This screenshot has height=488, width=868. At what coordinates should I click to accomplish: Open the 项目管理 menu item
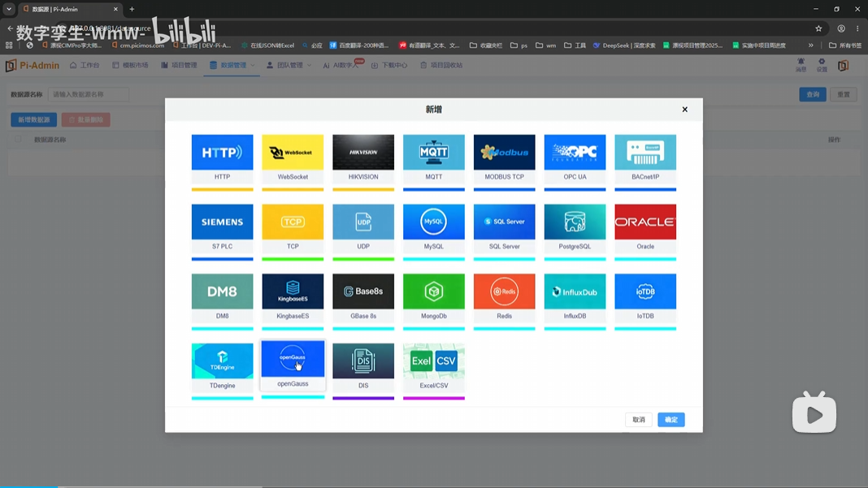179,65
